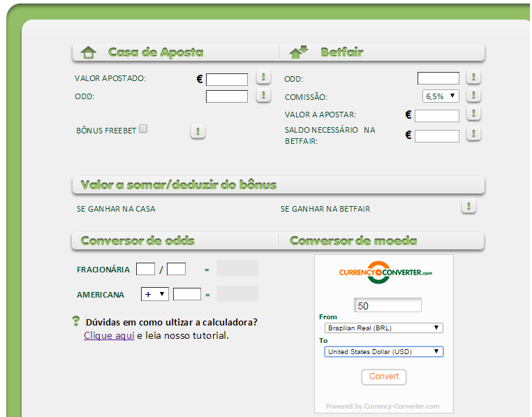Click the Fracionária result box
The height and width of the screenshot is (417, 532).
tap(237, 268)
